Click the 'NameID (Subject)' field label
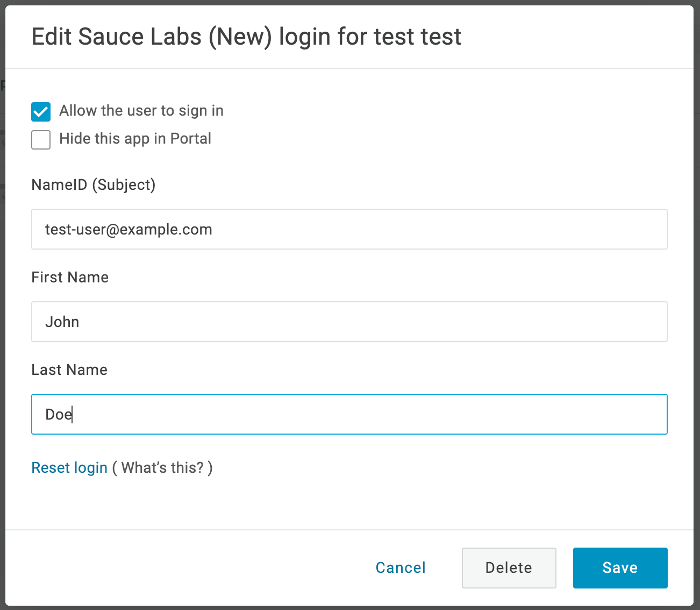700x610 pixels. pos(94,185)
